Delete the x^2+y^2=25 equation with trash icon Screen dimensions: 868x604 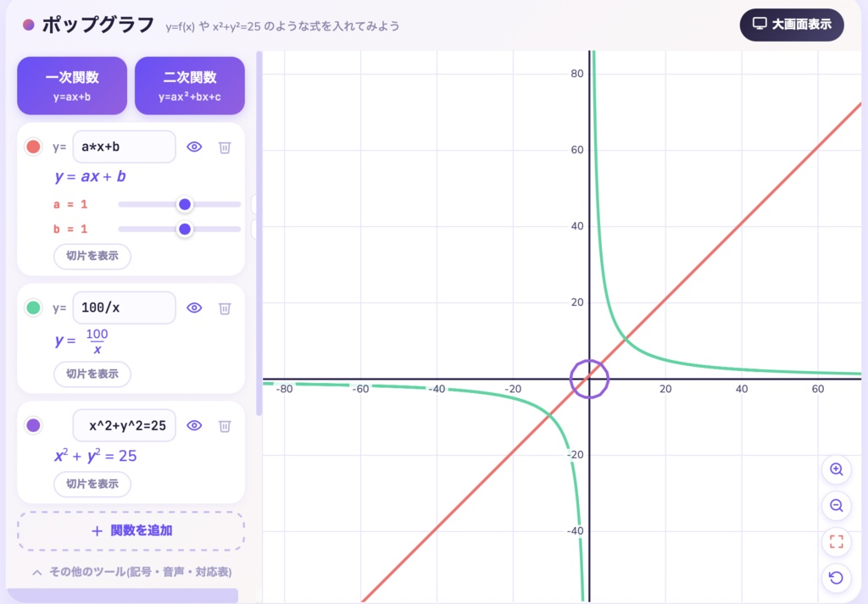coord(225,426)
